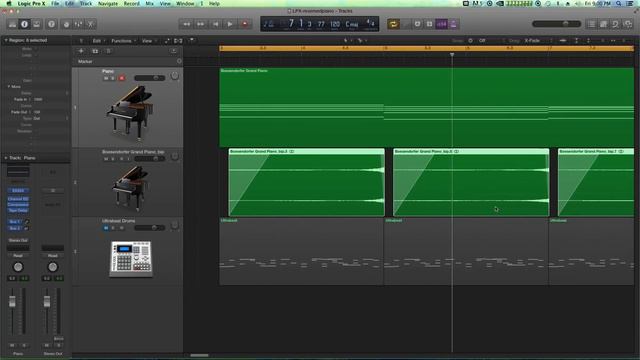This screenshot has height=360, width=640.
Task: Open the Tape Delay plugin slot
Action: point(18,210)
